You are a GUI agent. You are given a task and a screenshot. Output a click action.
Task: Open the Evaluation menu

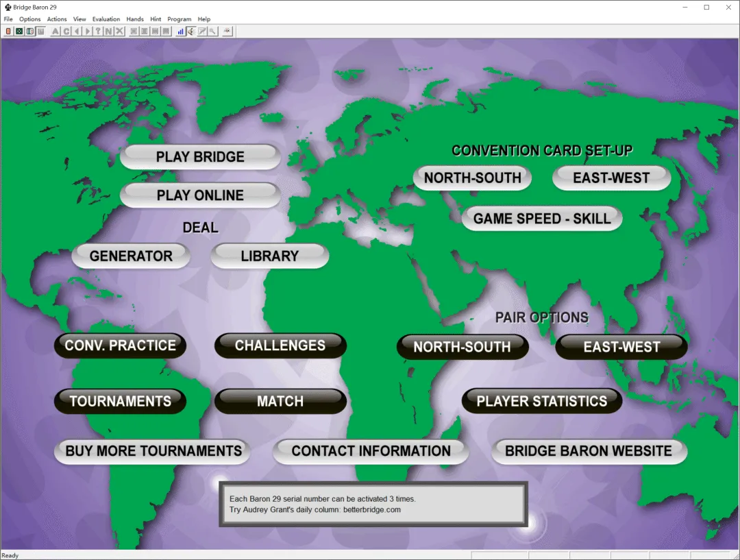point(106,19)
